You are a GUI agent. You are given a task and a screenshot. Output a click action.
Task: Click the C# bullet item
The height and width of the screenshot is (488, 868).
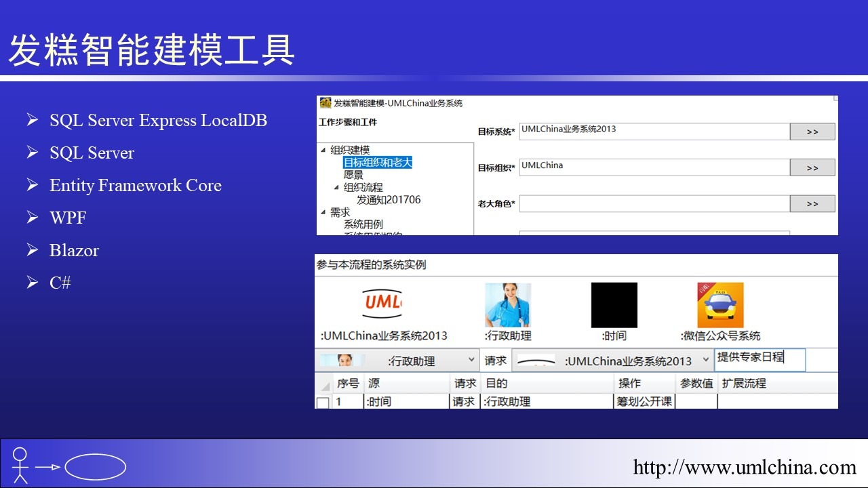(60, 283)
